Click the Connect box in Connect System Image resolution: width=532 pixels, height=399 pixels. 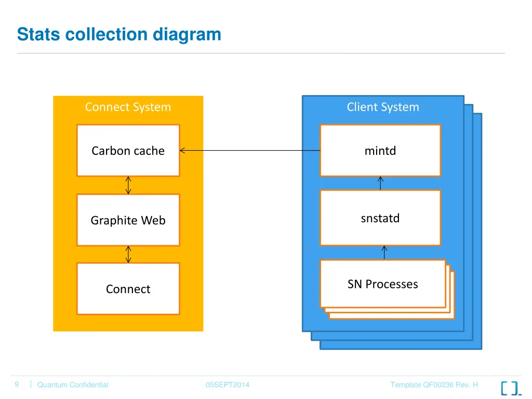(128, 289)
